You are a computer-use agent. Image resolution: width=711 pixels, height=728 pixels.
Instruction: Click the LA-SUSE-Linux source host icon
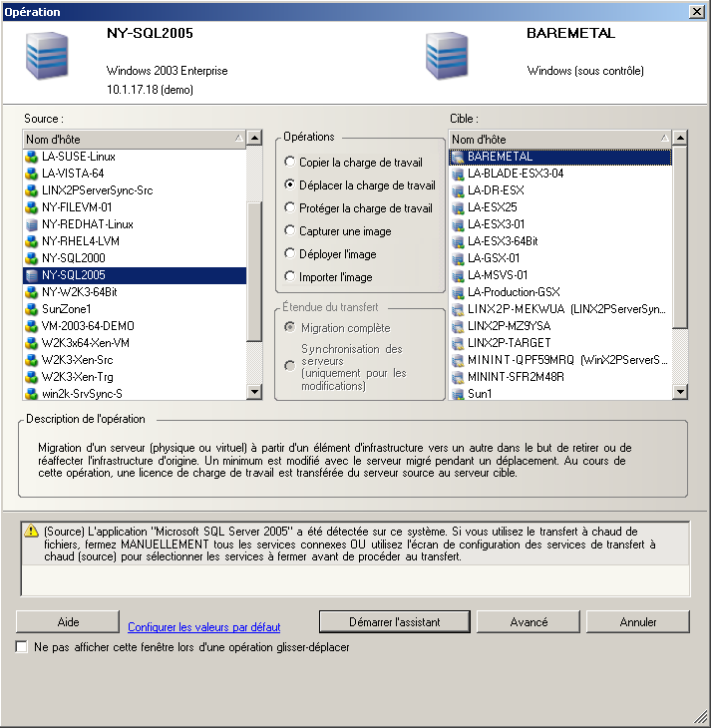[31, 157]
